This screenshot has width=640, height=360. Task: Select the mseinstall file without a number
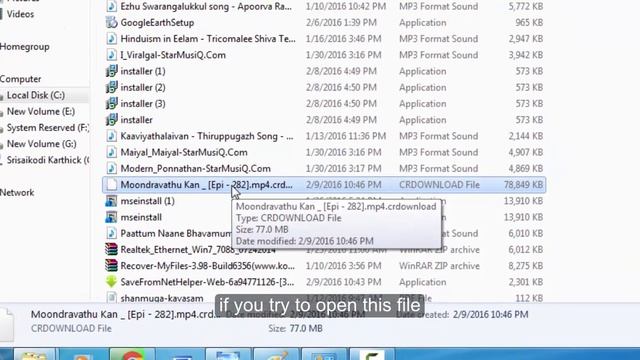coord(141,217)
